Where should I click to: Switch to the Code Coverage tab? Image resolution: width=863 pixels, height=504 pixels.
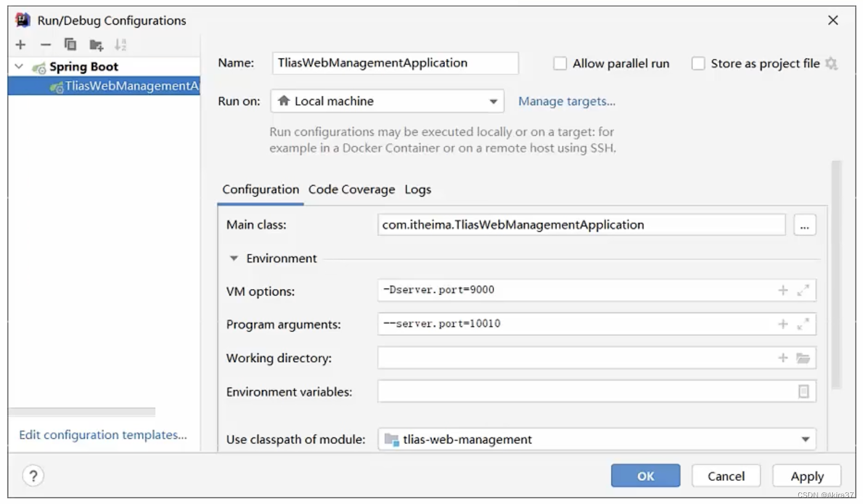tap(351, 190)
